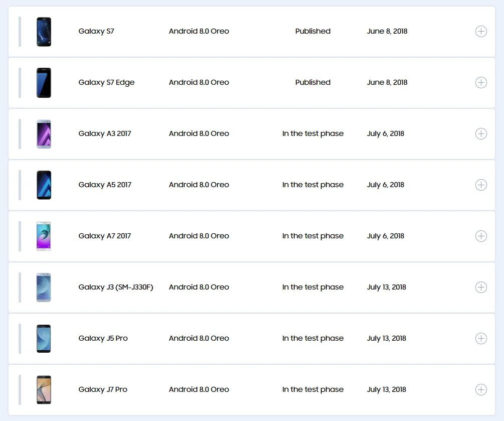504x421 pixels.
Task: Click the Galaxy S7 Edge phone thumbnail
Action: pyautogui.click(x=44, y=83)
